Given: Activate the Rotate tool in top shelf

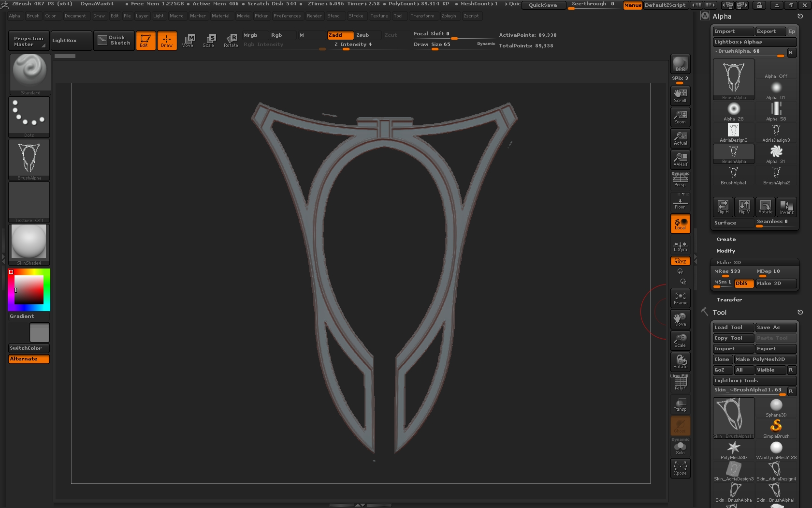Looking at the screenshot, I should 231,41.
